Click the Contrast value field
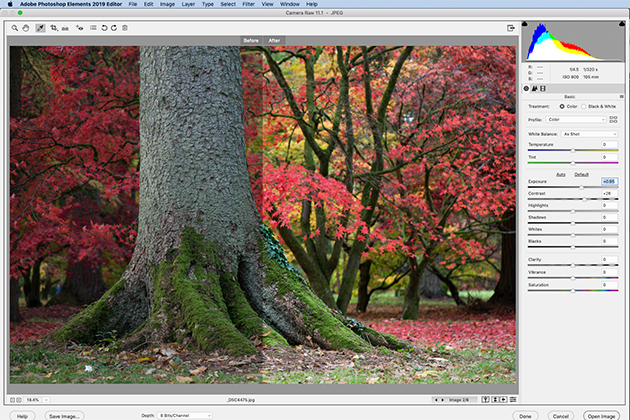Viewport: 630px width, 420px height. coord(609,193)
